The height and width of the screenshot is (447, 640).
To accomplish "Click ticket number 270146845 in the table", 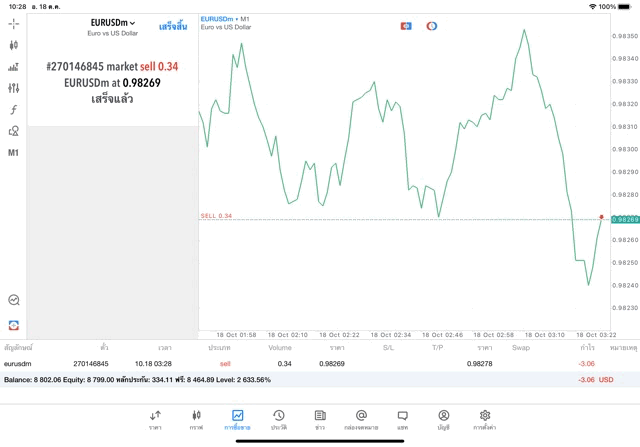I will tap(91, 364).
